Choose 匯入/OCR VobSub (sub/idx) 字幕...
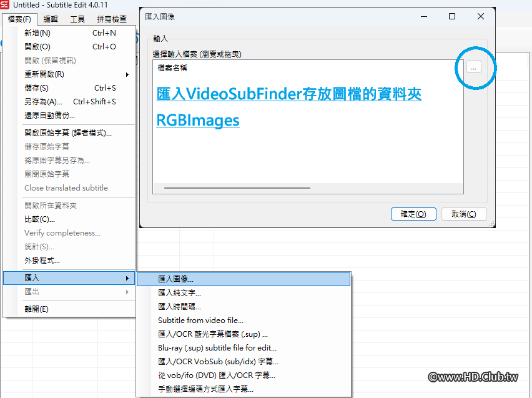Image resolution: width=532 pixels, height=398 pixels. (244, 361)
